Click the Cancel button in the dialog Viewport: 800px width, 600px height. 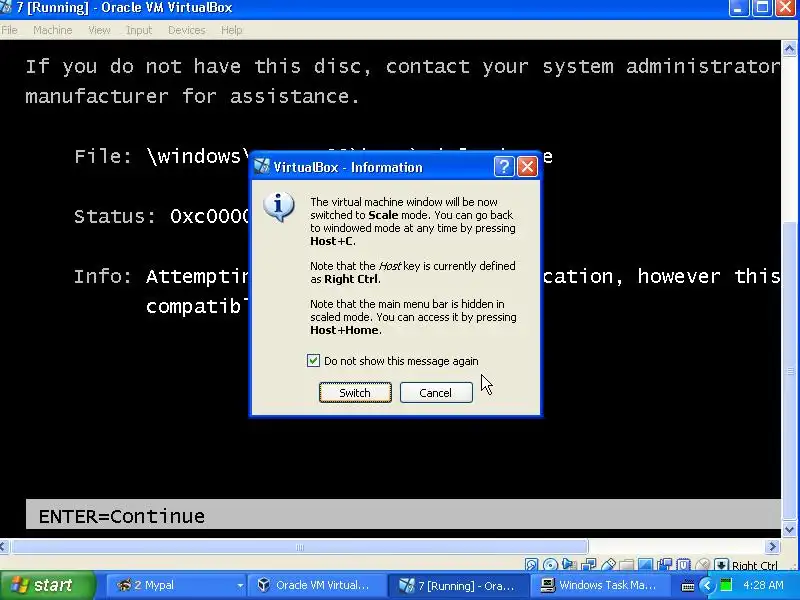[x=436, y=392]
